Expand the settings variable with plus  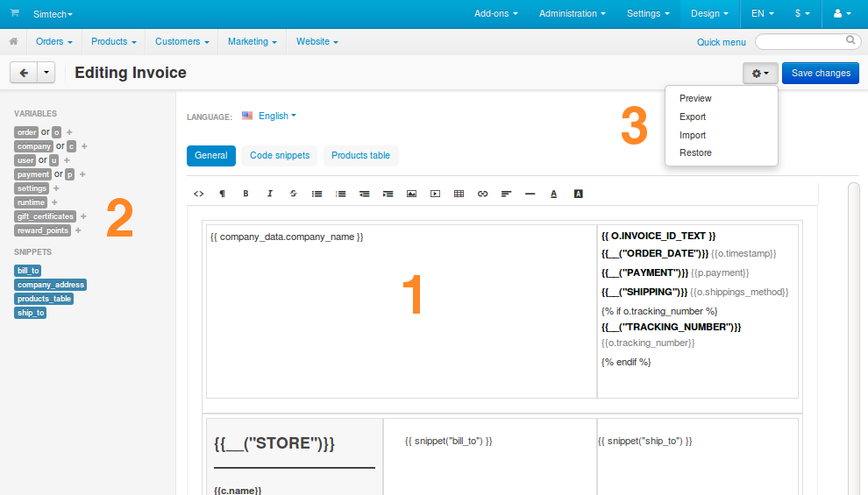(56, 188)
